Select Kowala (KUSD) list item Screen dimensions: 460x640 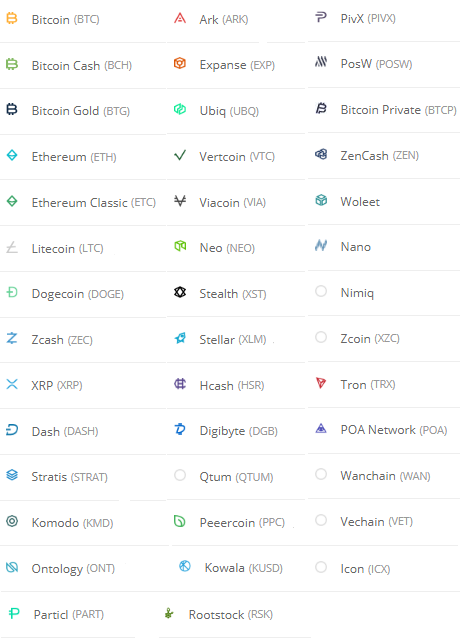[244, 568]
